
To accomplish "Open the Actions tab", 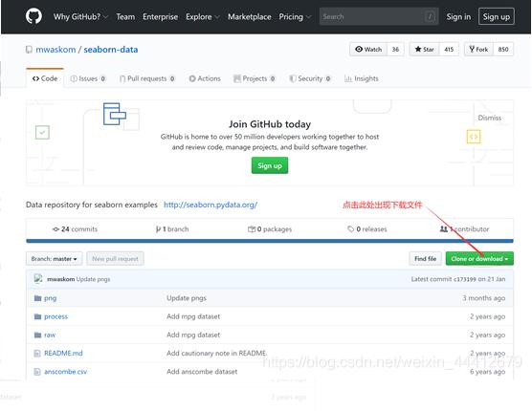I will click(205, 78).
